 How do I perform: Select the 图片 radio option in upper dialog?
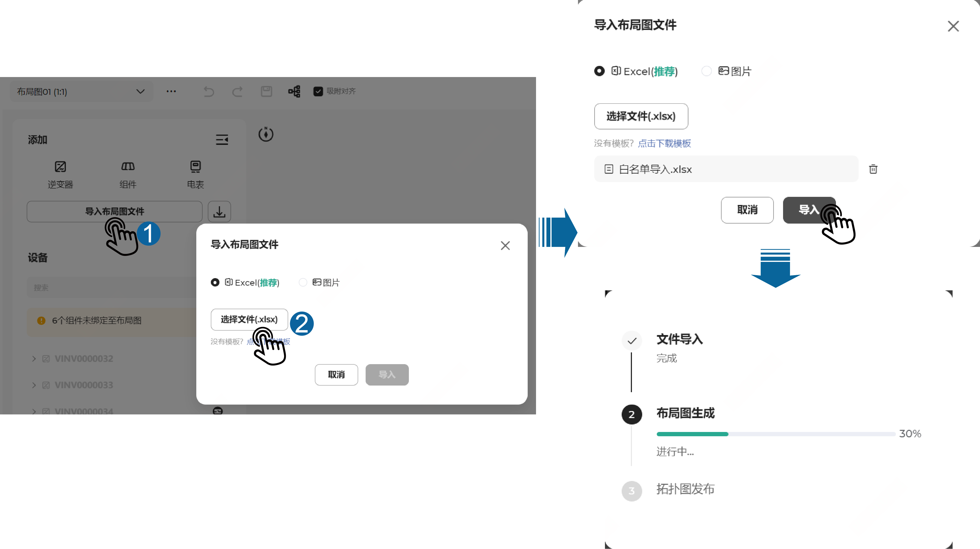706,71
